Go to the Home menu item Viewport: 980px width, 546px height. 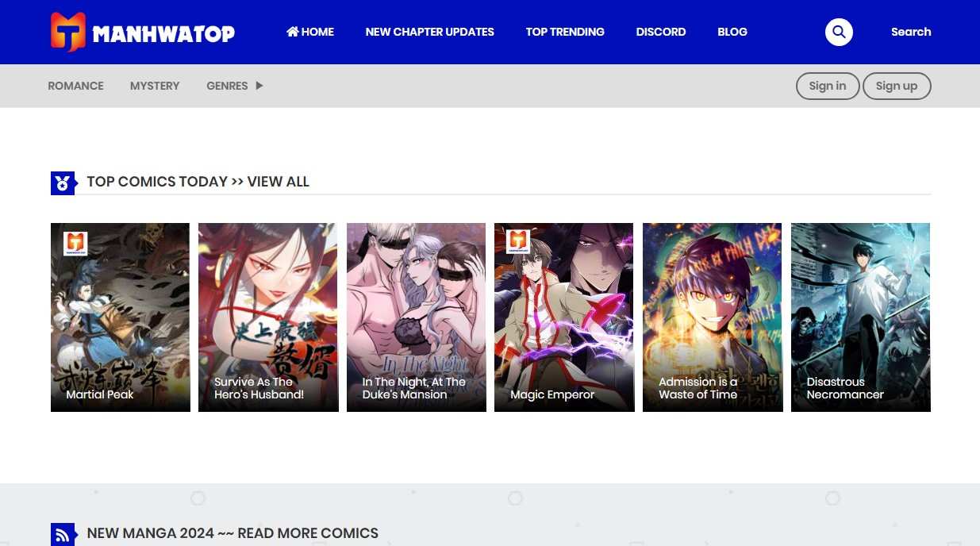pyautogui.click(x=310, y=32)
